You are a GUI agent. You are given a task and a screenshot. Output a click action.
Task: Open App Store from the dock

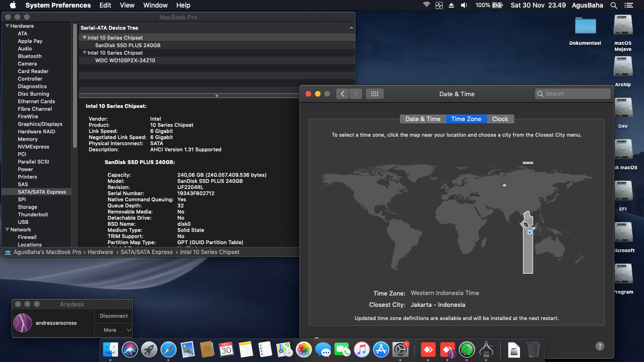[x=381, y=349]
